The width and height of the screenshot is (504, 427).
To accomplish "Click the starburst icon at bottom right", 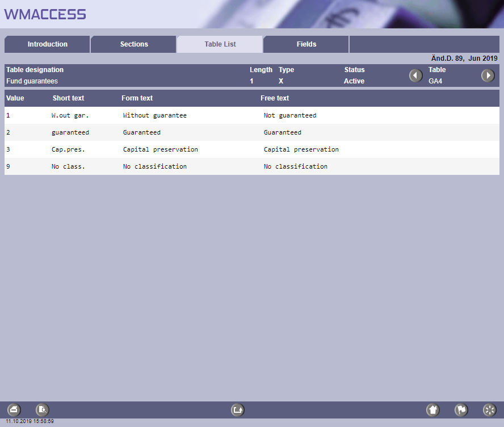I will (489, 409).
